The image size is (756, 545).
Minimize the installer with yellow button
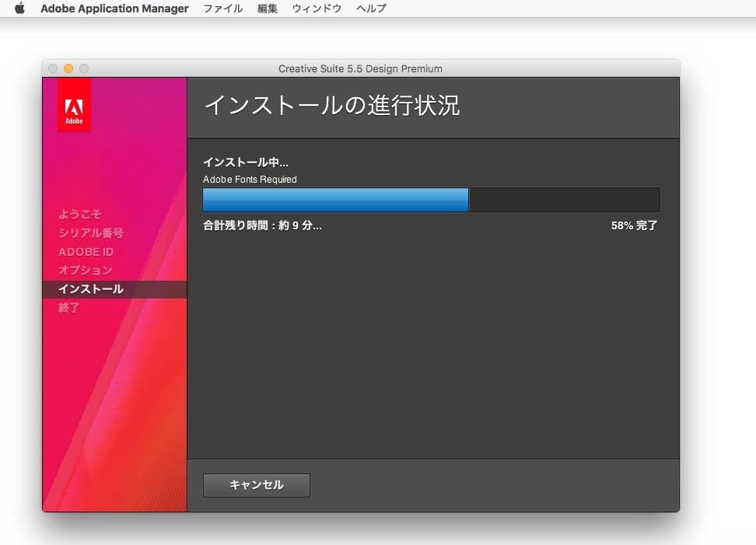tap(68, 68)
